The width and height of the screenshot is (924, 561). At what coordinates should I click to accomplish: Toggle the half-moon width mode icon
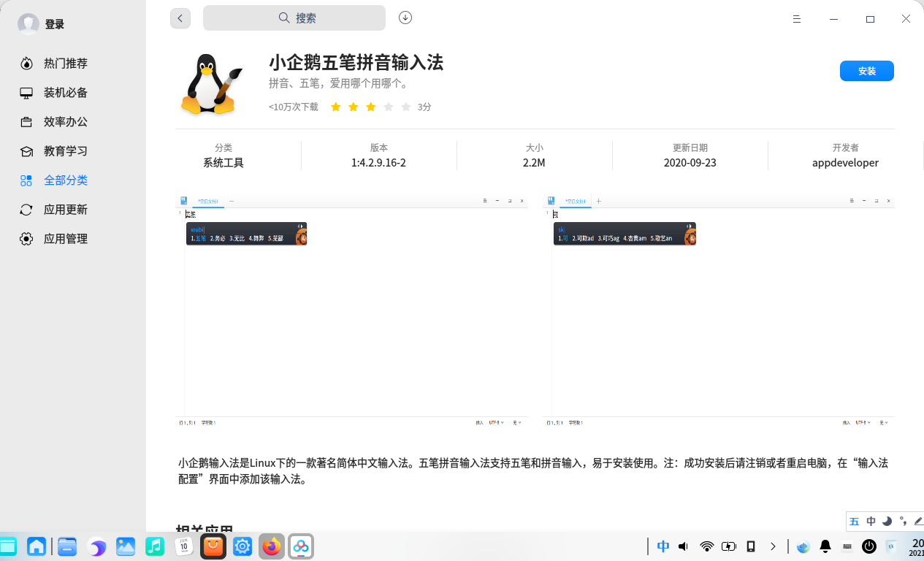(887, 522)
